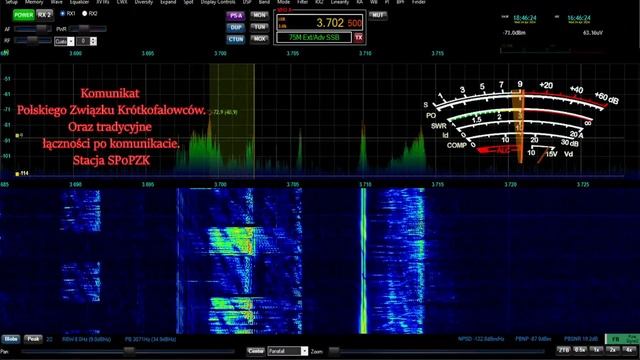The width and height of the screenshot is (640, 360).
Task: Activate the MOX transmit button
Action: pyautogui.click(x=259, y=39)
